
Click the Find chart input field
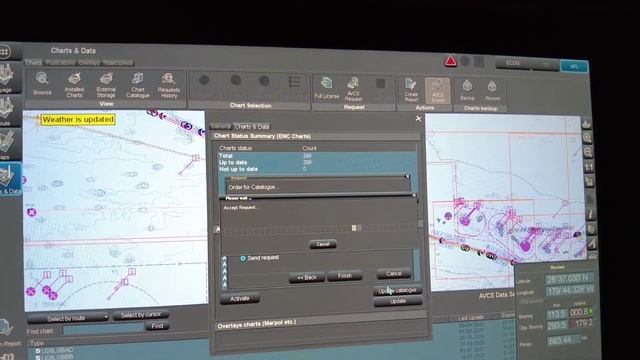coord(103,329)
